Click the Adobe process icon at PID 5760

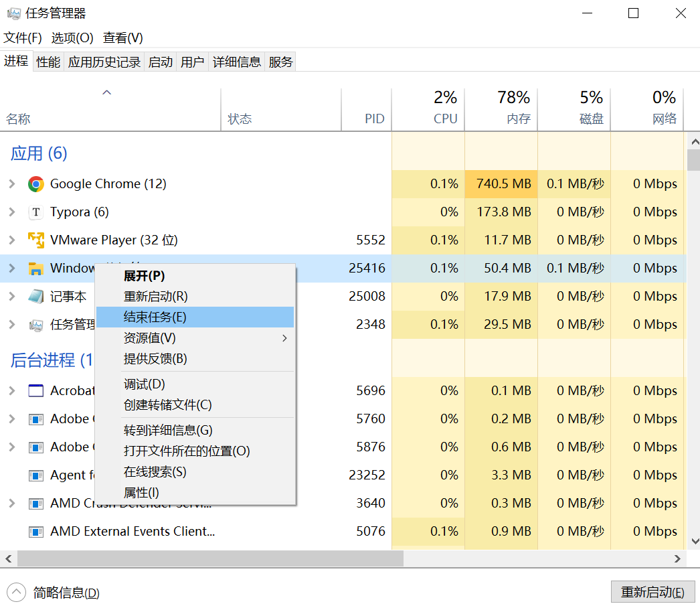35,419
